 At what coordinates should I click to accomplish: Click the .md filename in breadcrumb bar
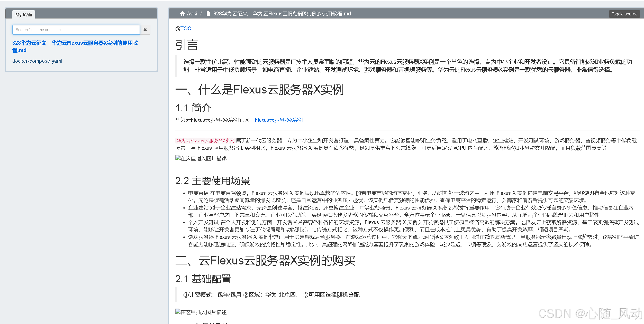click(282, 14)
